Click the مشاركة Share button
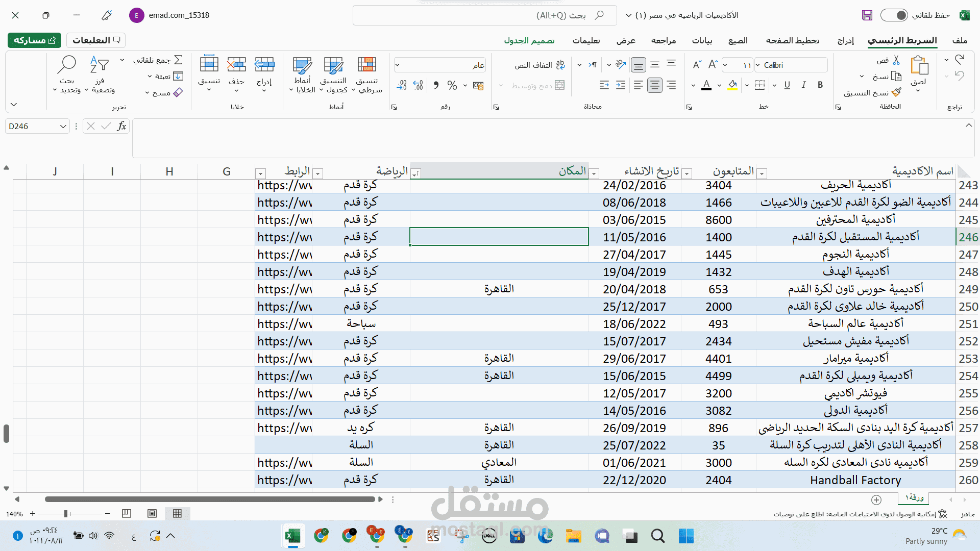This screenshot has height=551, width=980. pyautogui.click(x=34, y=40)
